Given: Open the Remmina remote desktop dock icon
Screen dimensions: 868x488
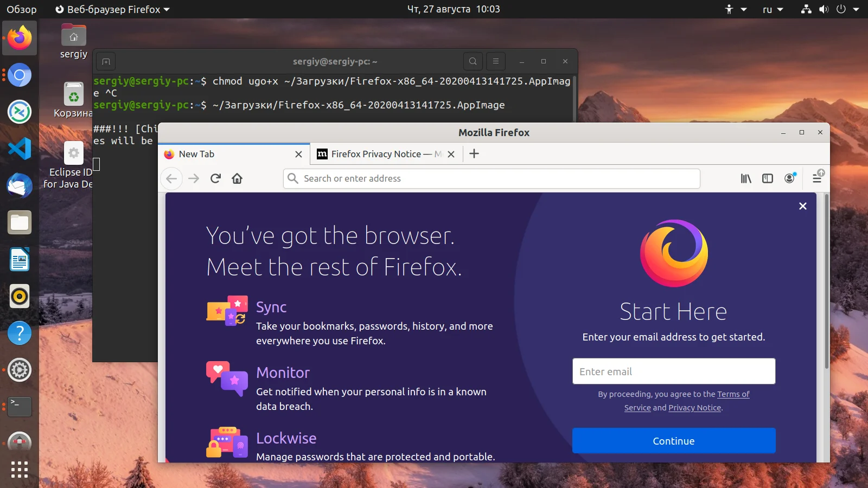Looking at the screenshot, I should point(20,112).
